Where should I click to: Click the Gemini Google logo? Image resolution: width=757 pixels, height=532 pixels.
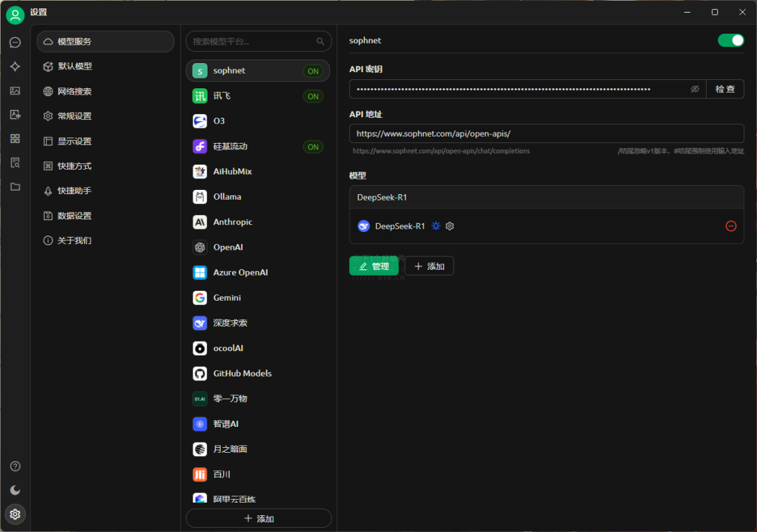tap(200, 298)
